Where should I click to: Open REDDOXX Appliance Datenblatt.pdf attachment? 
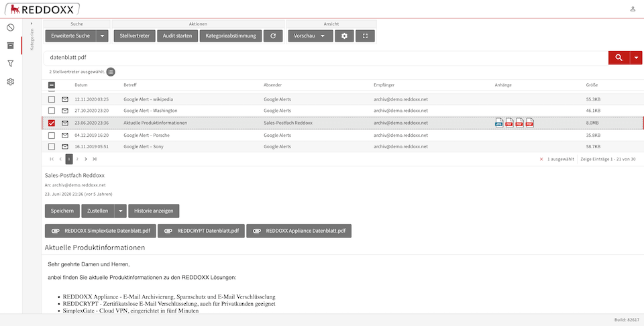pyautogui.click(x=299, y=231)
